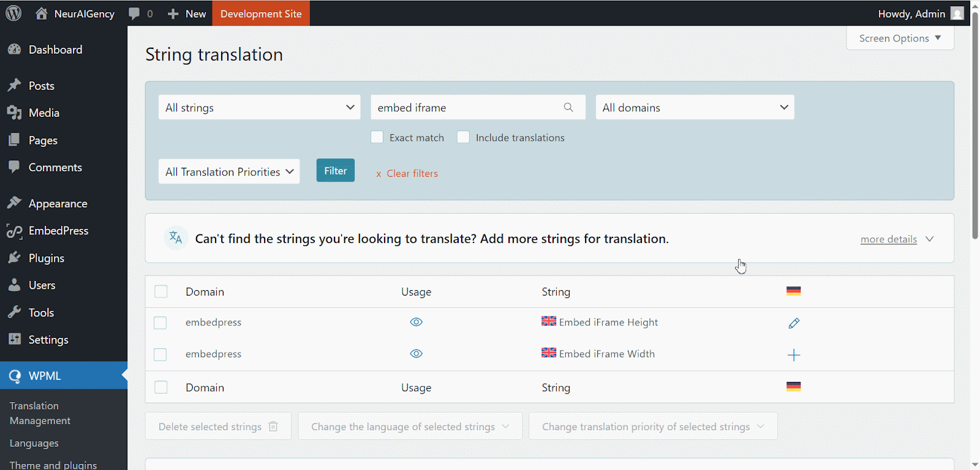Click the Comments icon in sidebar

14,167
